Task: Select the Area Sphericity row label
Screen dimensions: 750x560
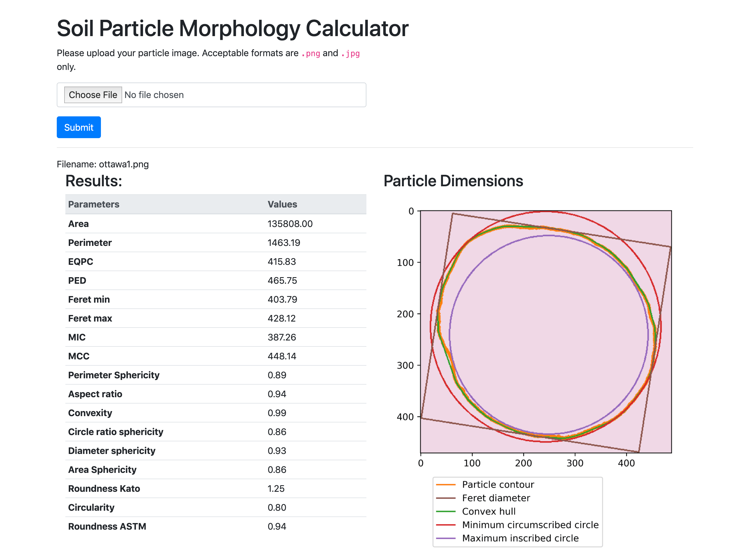Action: point(102,470)
